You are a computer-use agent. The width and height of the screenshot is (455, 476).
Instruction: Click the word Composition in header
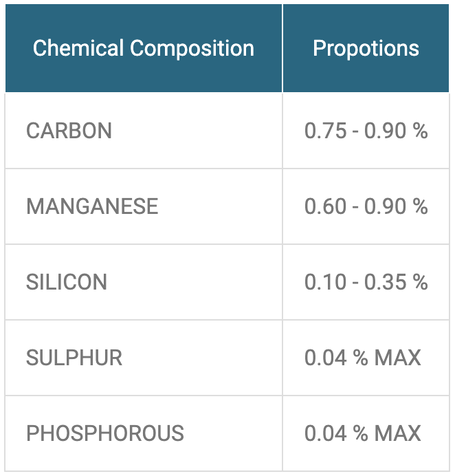point(192,49)
